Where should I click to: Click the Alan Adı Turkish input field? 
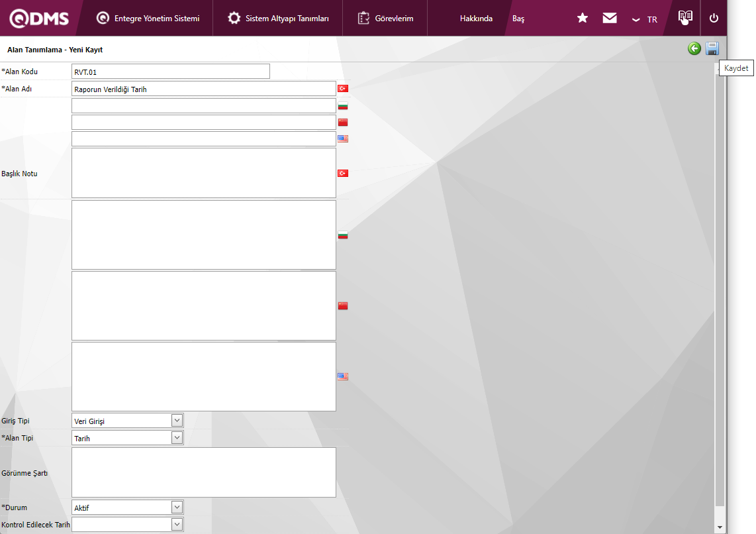click(x=203, y=89)
